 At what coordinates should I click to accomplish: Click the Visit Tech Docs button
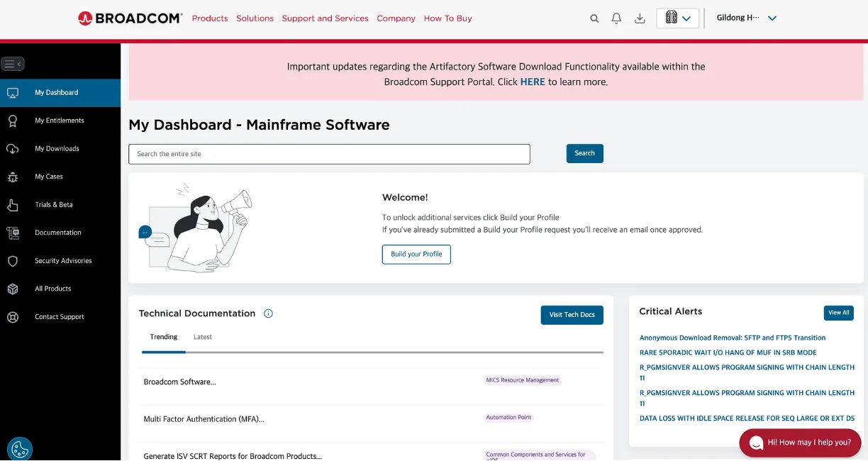pos(572,315)
